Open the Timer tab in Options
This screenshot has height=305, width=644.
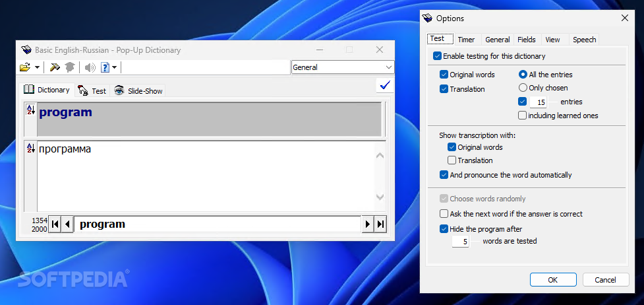click(466, 40)
